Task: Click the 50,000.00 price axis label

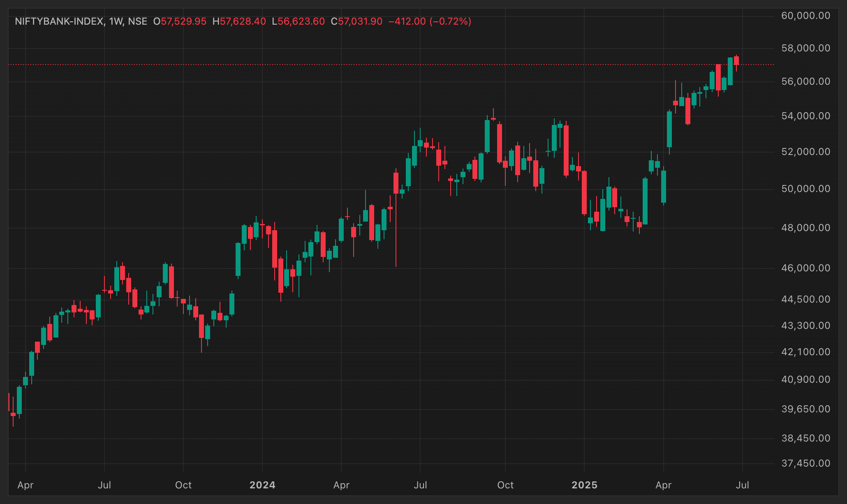Action: click(x=805, y=189)
